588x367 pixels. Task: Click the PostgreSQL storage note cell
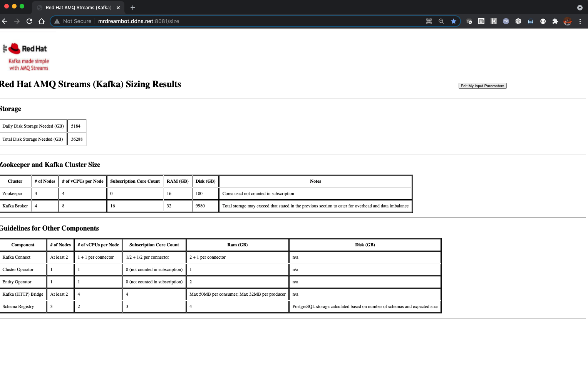tap(365, 306)
